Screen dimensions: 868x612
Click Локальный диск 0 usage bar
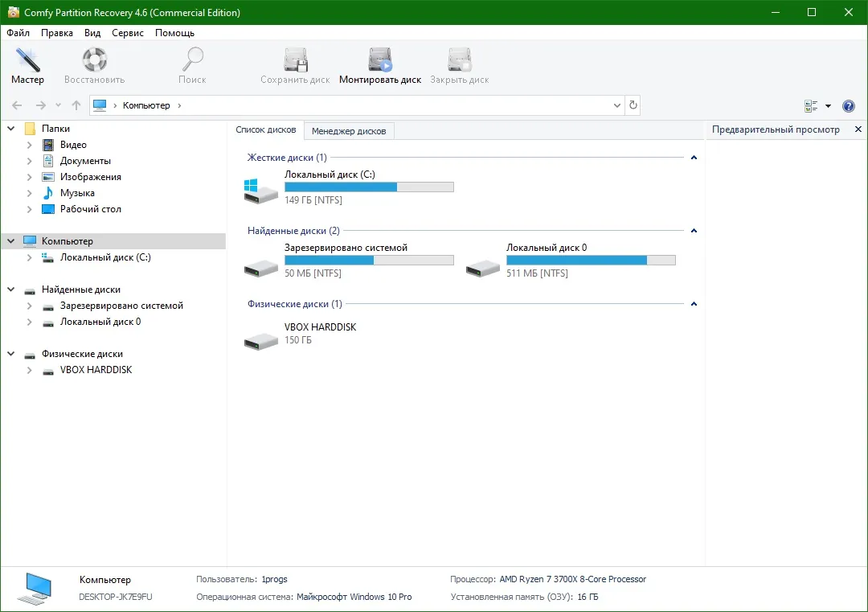[592, 261]
